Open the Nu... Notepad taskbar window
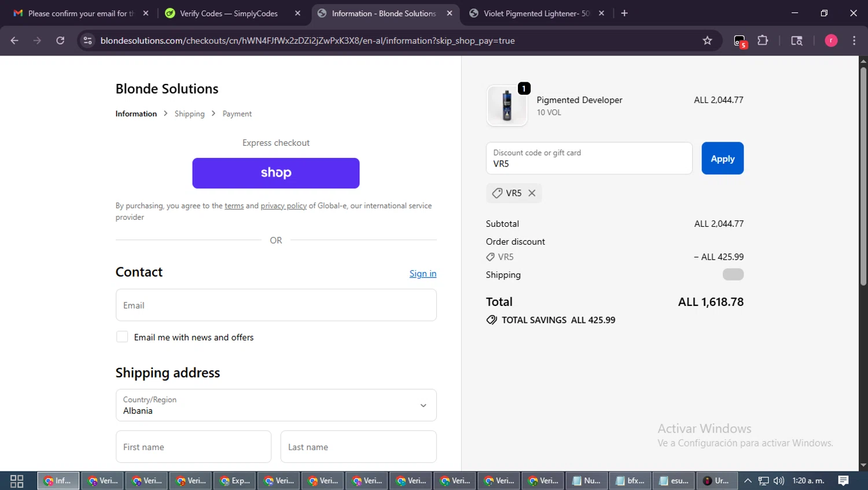 coord(587,481)
